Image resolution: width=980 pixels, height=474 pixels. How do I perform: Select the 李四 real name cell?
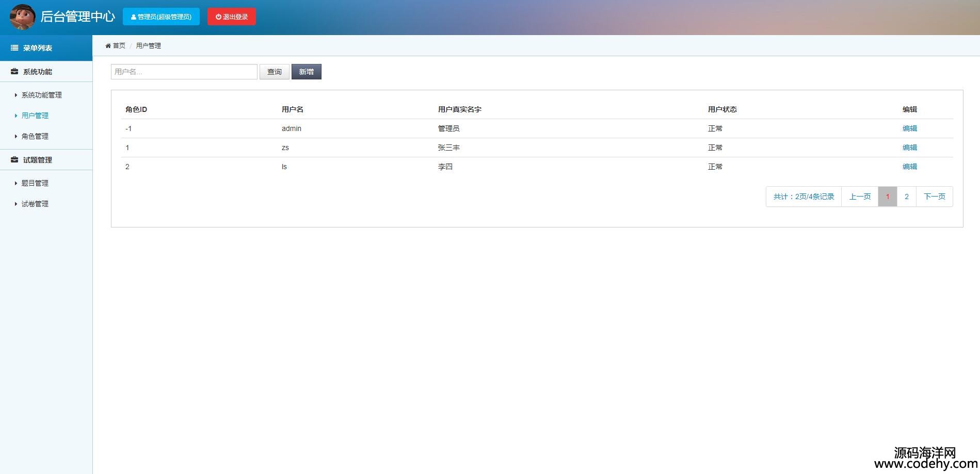point(445,167)
